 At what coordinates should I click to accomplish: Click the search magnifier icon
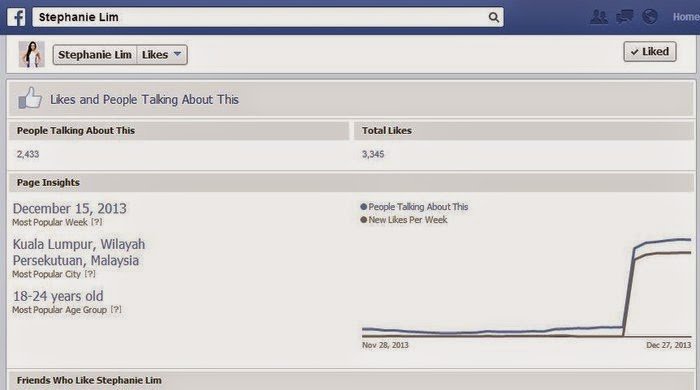click(493, 17)
